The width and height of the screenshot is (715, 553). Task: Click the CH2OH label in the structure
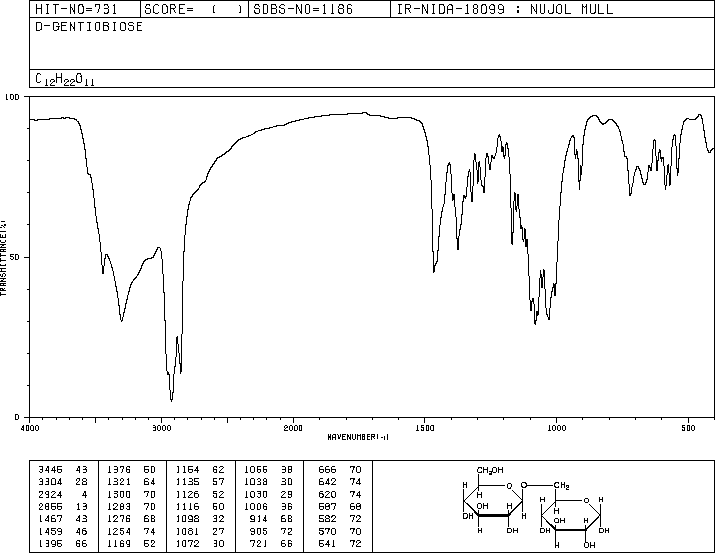(x=490, y=470)
